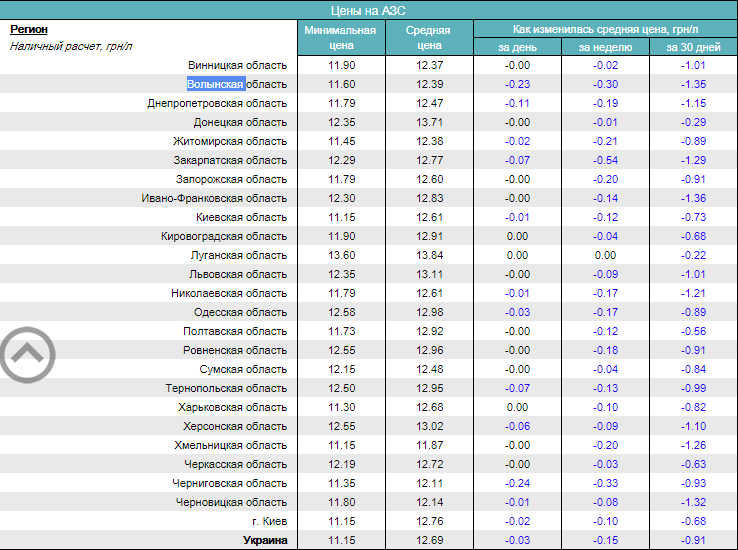Click the 'Регион' column header
The width and height of the screenshot is (738, 550).
28,30
